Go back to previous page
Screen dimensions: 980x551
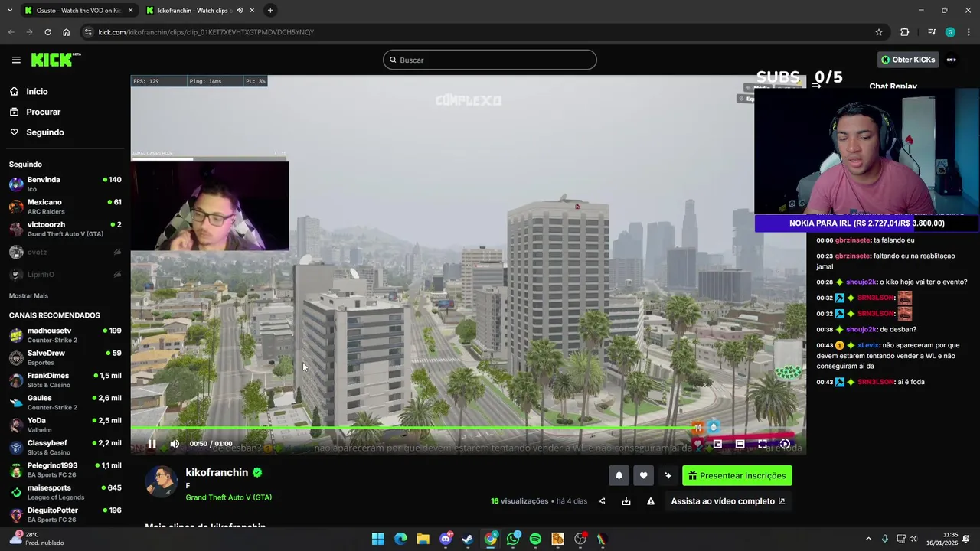click(11, 32)
